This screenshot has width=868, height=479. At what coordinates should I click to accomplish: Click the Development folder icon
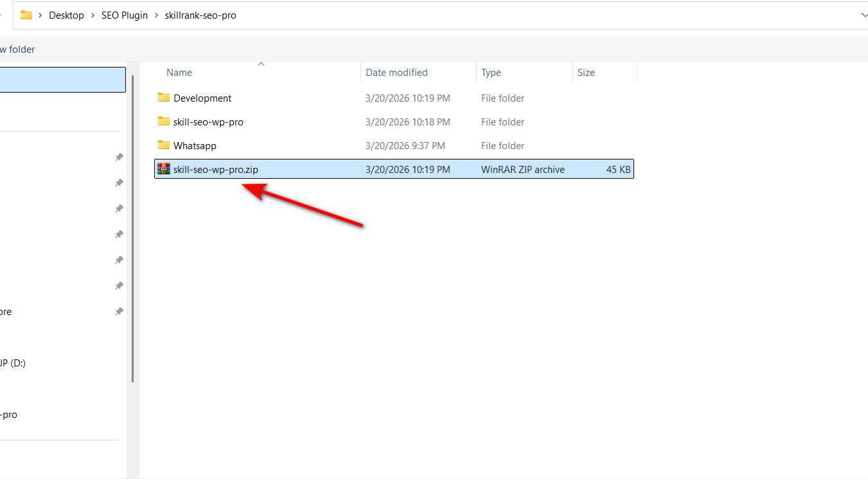(163, 98)
